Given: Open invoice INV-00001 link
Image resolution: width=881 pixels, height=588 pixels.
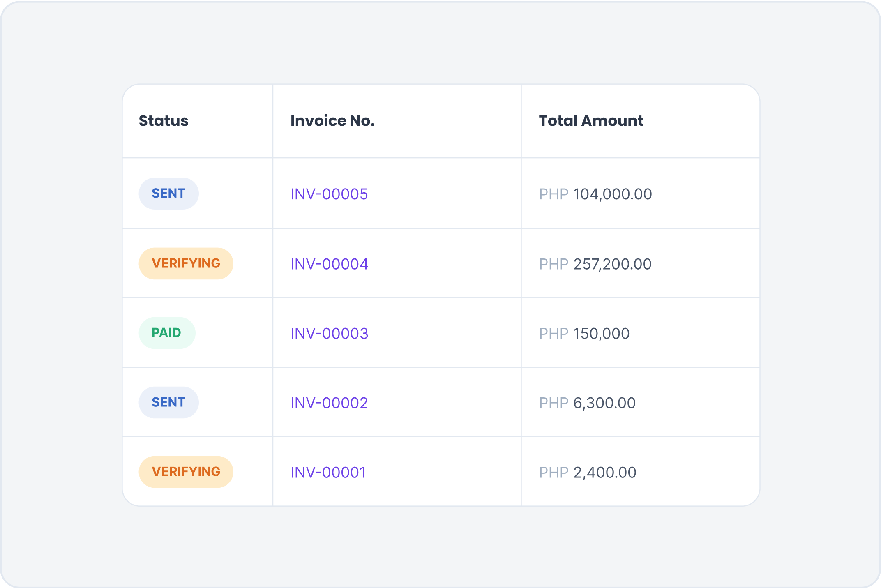Looking at the screenshot, I should click(328, 472).
